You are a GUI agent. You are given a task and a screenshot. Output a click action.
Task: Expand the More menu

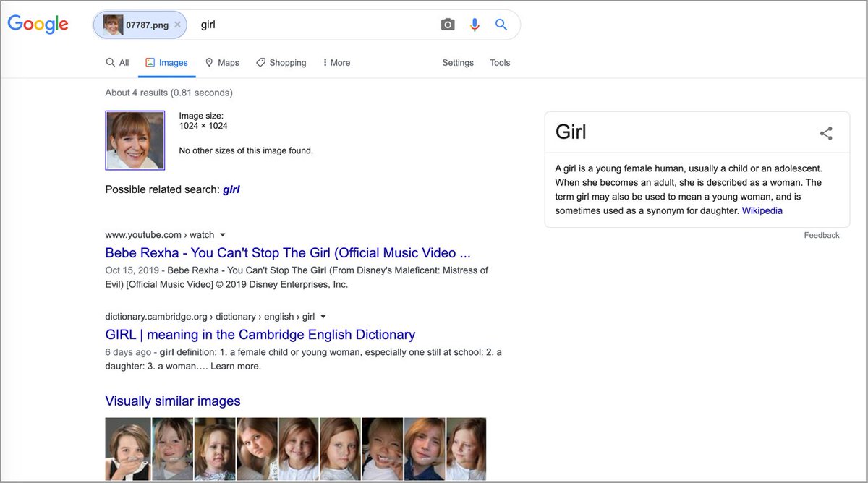point(336,63)
